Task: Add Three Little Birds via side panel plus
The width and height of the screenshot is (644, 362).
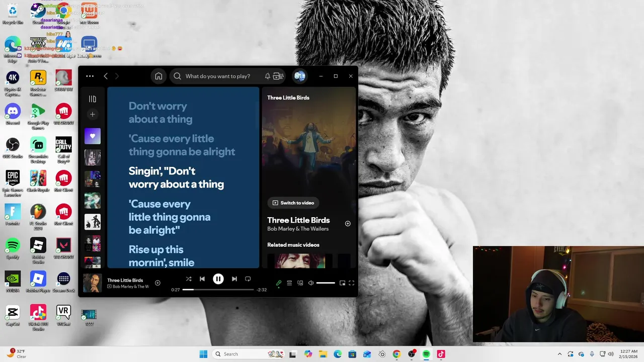Action: click(348, 224)
